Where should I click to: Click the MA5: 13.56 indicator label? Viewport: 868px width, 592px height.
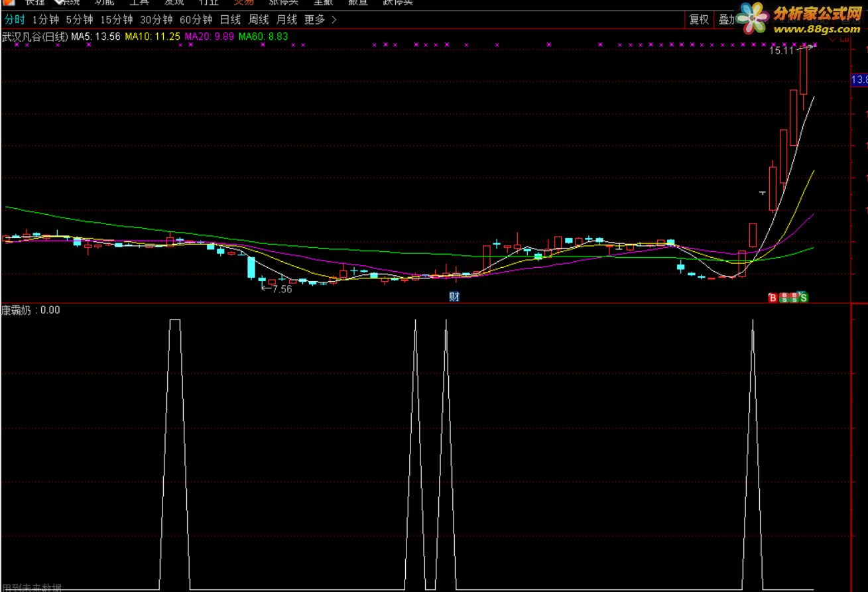coord(95,36)
